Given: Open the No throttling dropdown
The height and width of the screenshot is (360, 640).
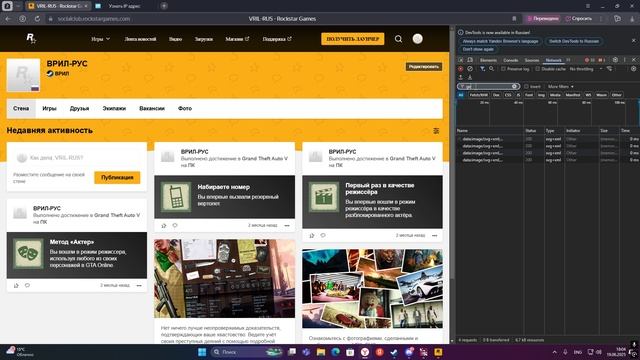Looking at the screenshot, I should point(586,69).
